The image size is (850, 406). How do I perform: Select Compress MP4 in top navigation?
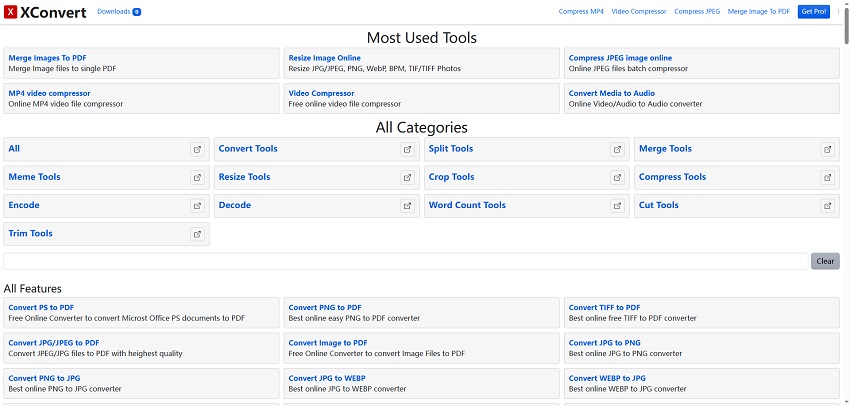click(x=580, y=12)
